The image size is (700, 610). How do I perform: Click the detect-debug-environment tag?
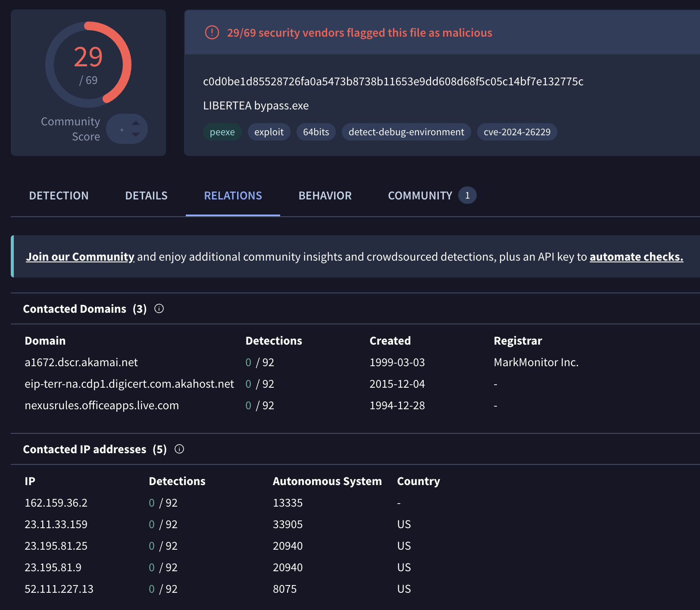click(406, 132)
